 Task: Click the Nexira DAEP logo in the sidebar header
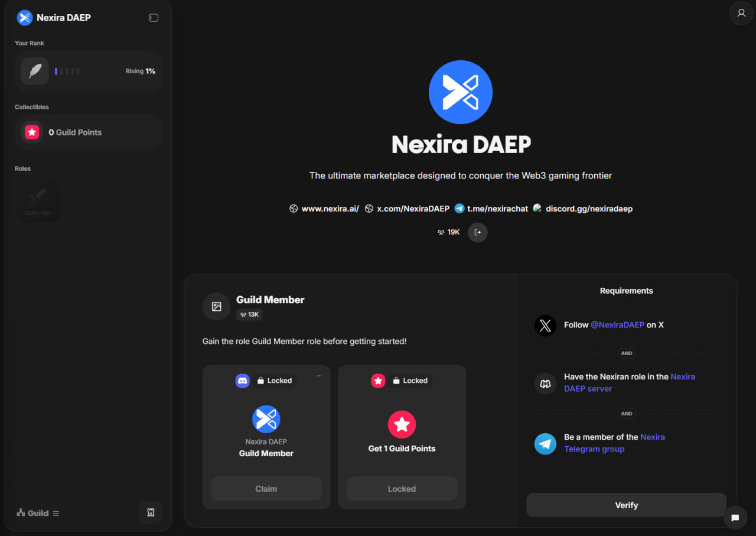pos(25,18)
